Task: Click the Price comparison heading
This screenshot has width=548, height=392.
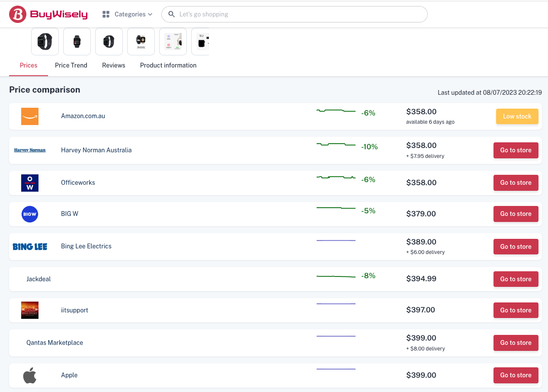Action: [x=45, y=90]
